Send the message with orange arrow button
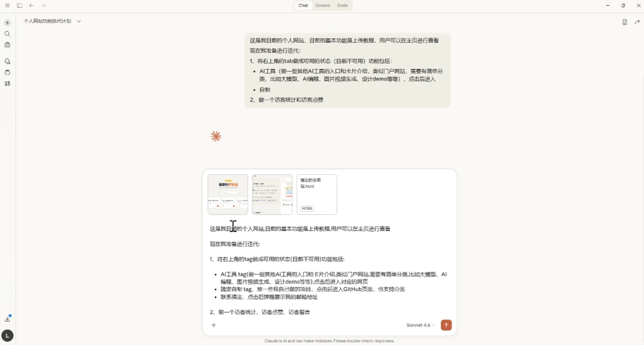 (446, 325)
